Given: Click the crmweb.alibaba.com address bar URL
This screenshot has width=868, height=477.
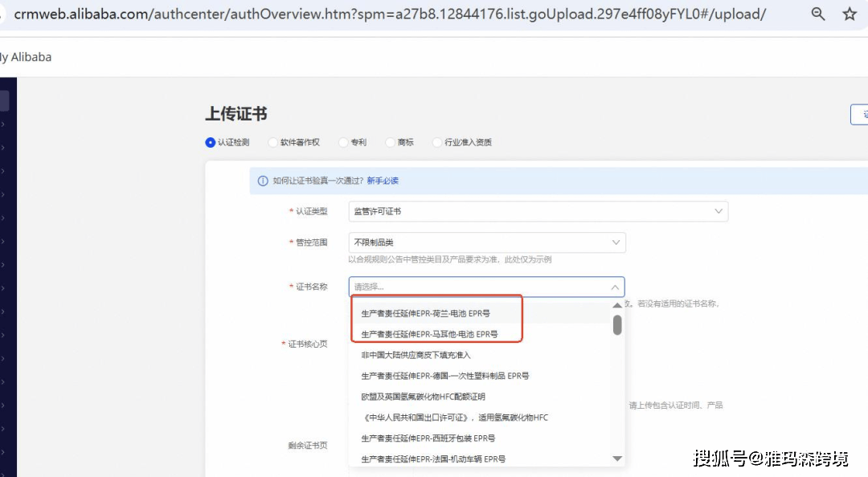Looking at the screenshot, I should [x=390, y=14].
